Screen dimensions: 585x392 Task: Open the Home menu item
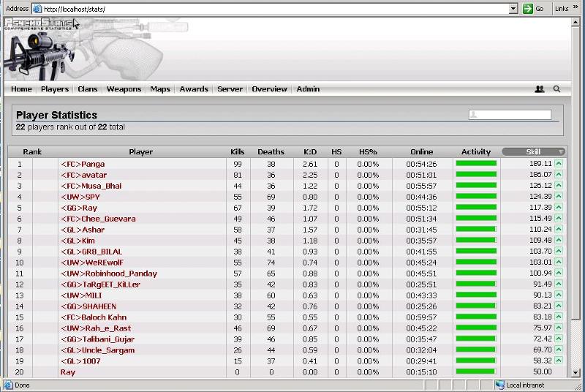click(21, 88)
